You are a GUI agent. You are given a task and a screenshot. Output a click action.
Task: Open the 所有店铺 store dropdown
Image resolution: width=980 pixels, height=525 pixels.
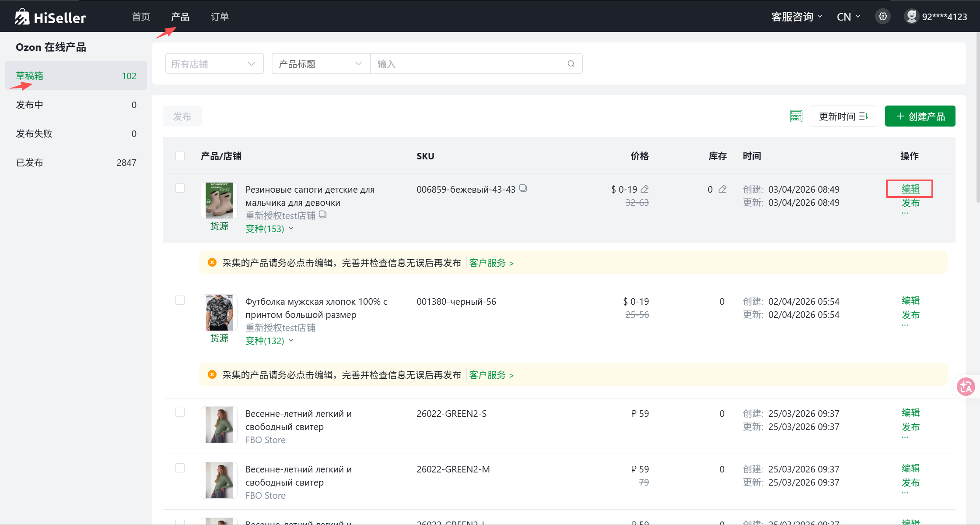click(x=214, y=64)
